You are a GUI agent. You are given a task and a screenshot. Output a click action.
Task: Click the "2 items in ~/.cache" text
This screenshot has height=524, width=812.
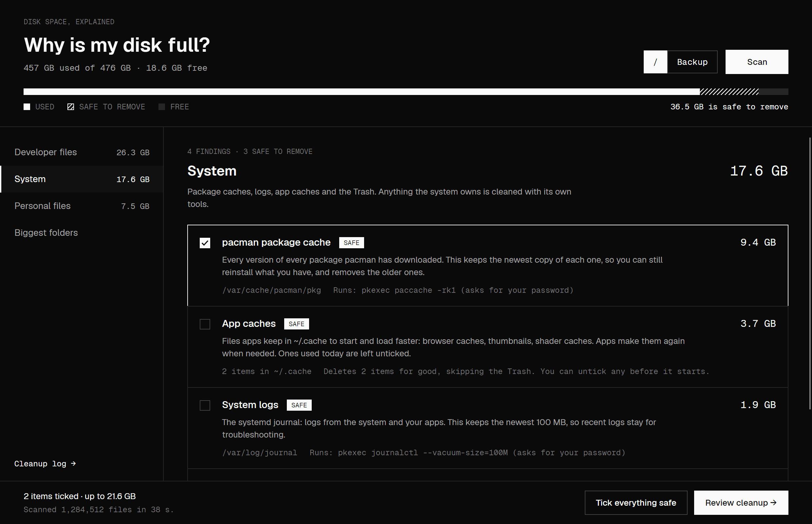pyautogui.click(x=267, y=372)
